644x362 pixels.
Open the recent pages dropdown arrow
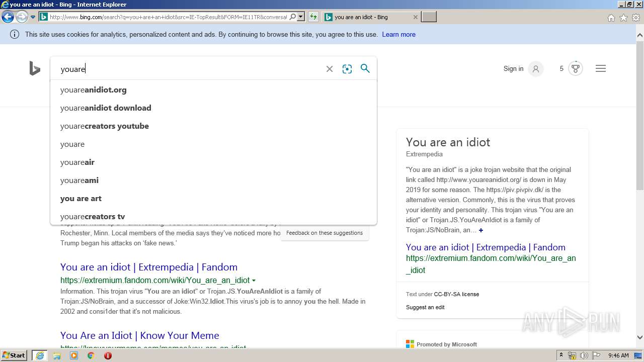click(33, 17)
